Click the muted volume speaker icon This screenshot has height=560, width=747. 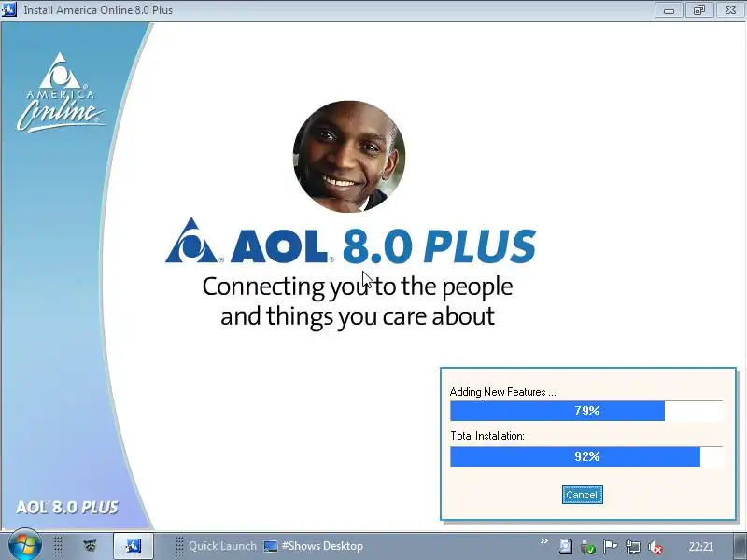(x=655, y=547)
